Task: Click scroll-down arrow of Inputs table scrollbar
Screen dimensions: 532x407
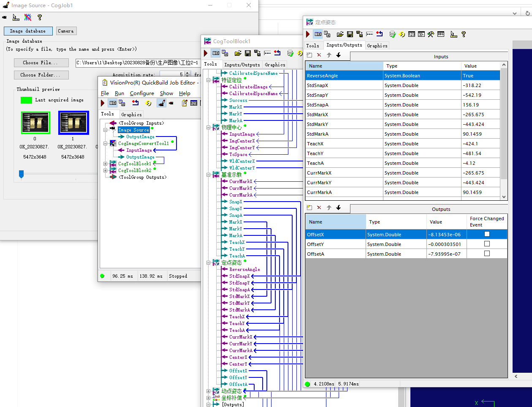Action: (504, 197)
